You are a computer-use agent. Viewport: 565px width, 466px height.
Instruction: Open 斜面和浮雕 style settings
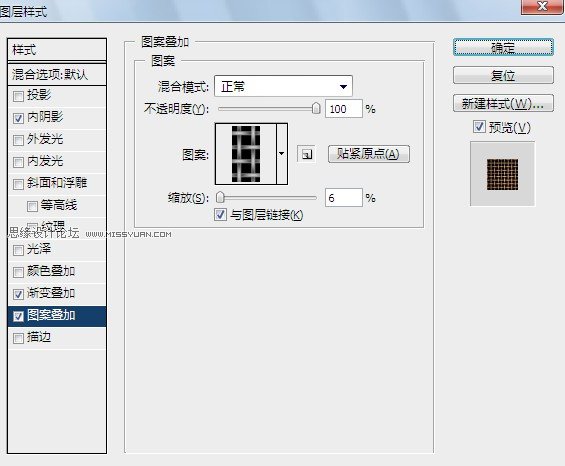click(57, 183)
